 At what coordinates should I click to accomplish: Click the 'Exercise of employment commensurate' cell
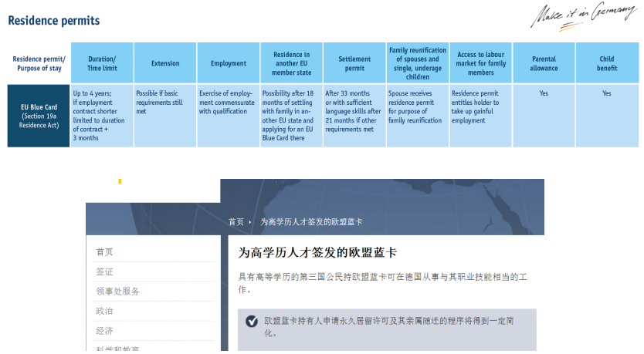click(x=229, y=116)
